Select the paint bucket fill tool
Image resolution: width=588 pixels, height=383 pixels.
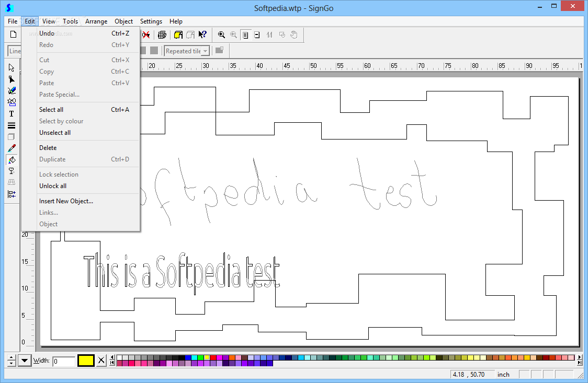(x=12, y=160)
